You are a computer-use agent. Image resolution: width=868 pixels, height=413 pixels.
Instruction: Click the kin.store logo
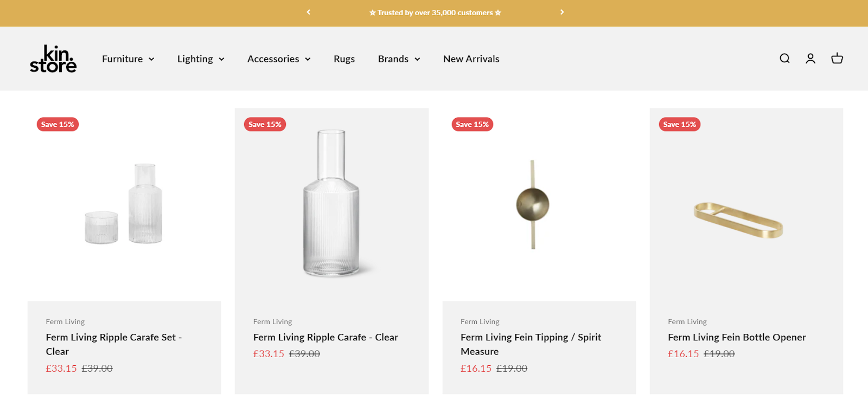(x=53, y=59)
